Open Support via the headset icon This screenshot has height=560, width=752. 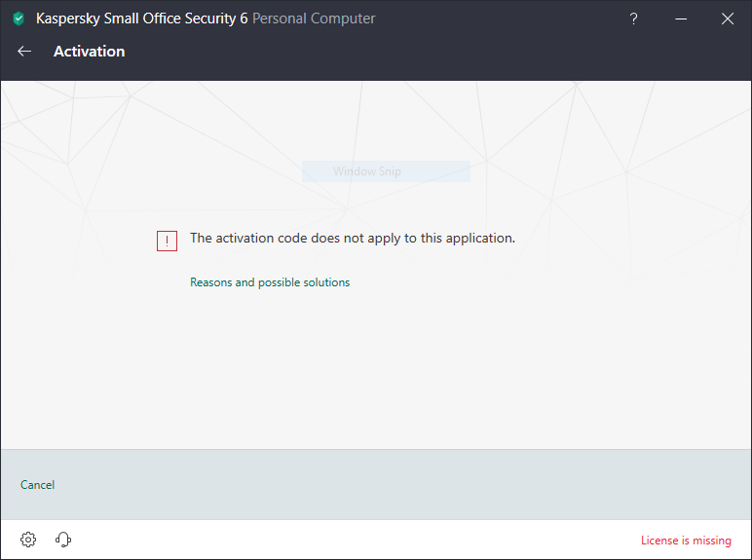pos(64,540)
